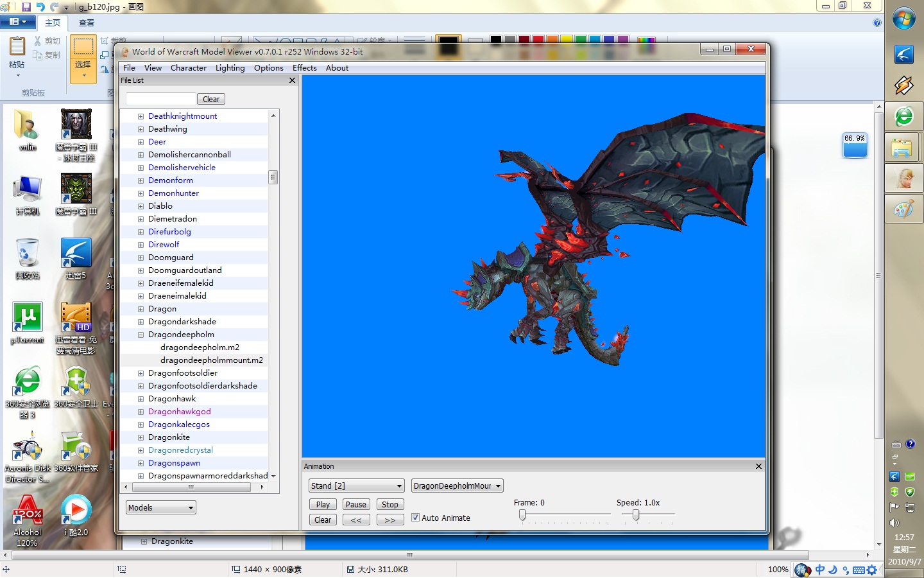Click the >> next frame button
The height and width of the screenshot is (578, 924).
(x=390, y=520)
